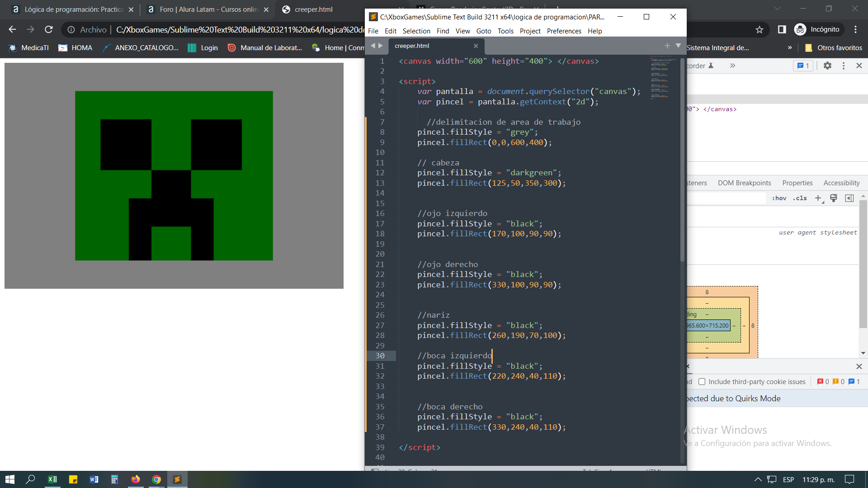Open Otros favoritos bookmarks folder

click(834, 48)
